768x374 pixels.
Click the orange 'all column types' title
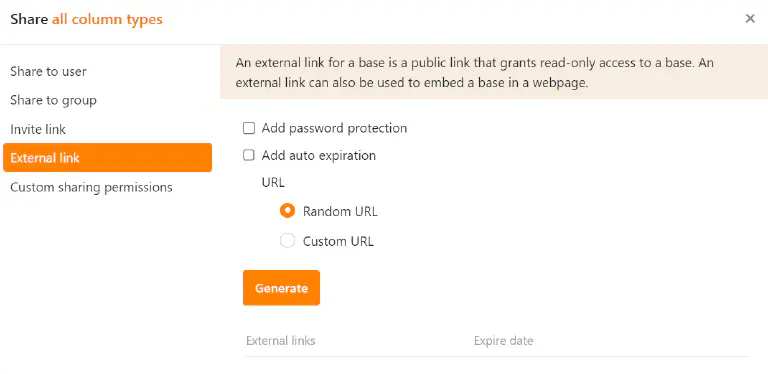107,20
